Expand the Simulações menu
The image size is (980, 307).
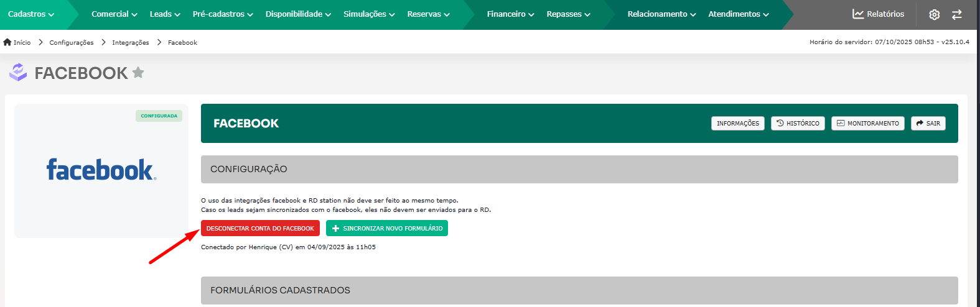(x=369, y=14)
